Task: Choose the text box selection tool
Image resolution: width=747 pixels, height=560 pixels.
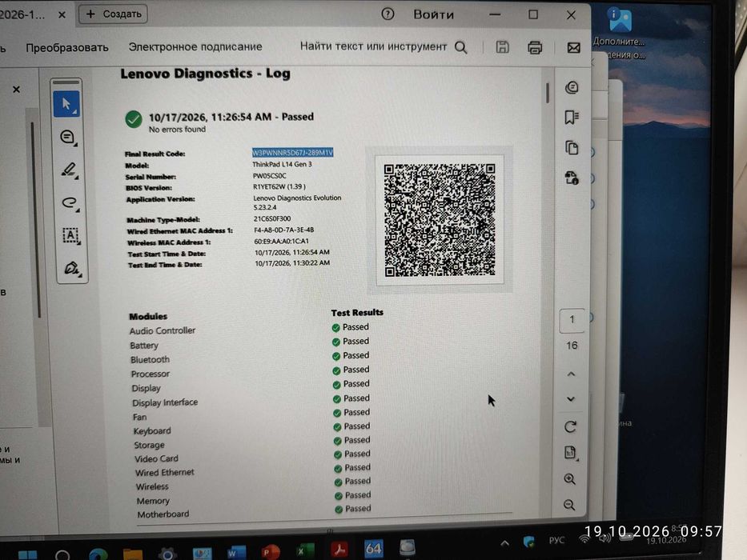Action: click(71, 235)
